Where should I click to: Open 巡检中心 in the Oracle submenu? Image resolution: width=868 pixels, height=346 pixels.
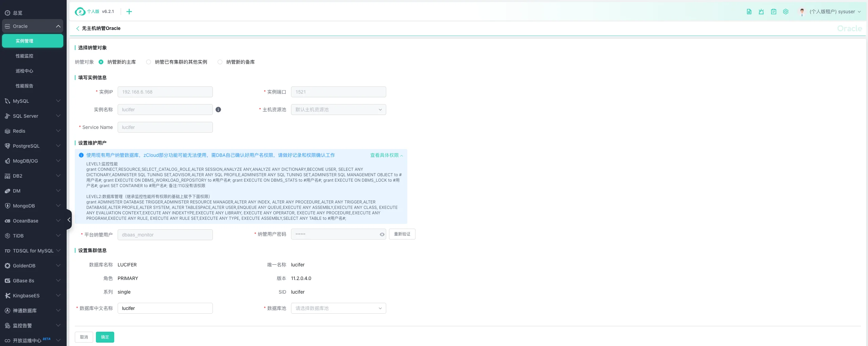click(24, 71)
